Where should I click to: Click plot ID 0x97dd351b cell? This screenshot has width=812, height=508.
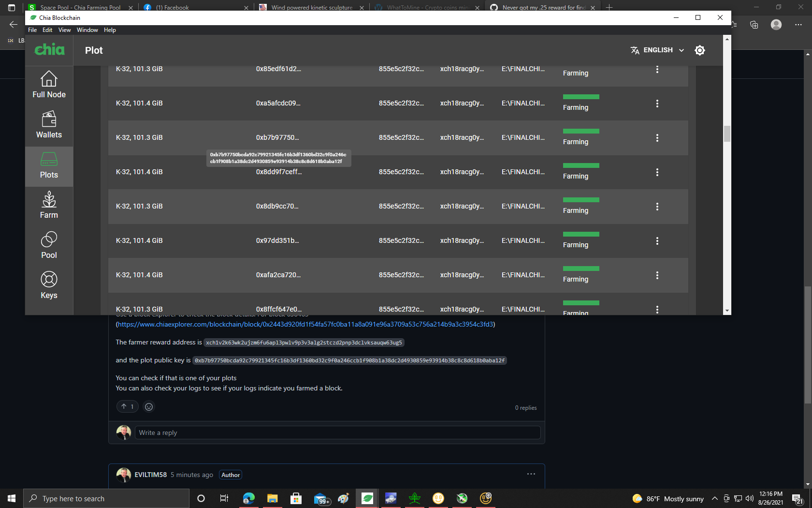point(277,241)
